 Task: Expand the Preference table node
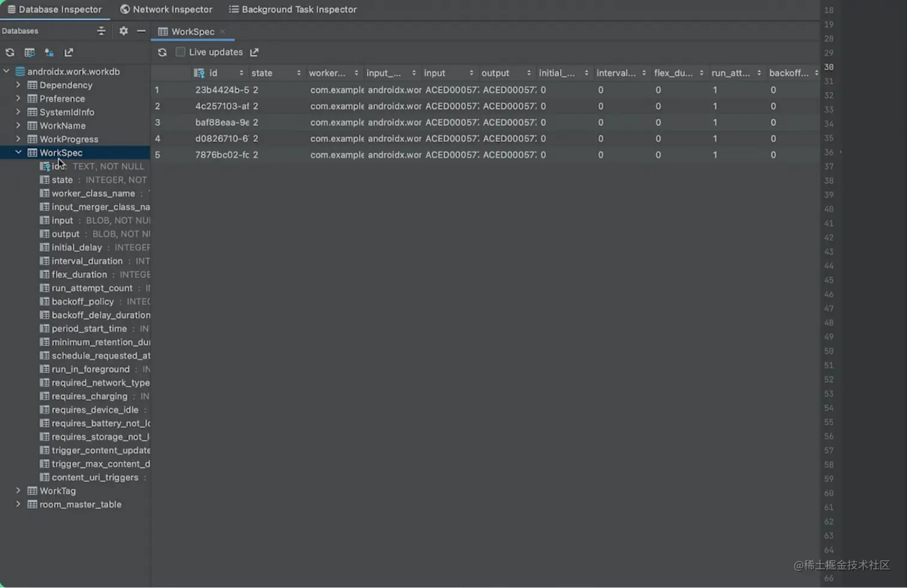click(x=18, y=98)
